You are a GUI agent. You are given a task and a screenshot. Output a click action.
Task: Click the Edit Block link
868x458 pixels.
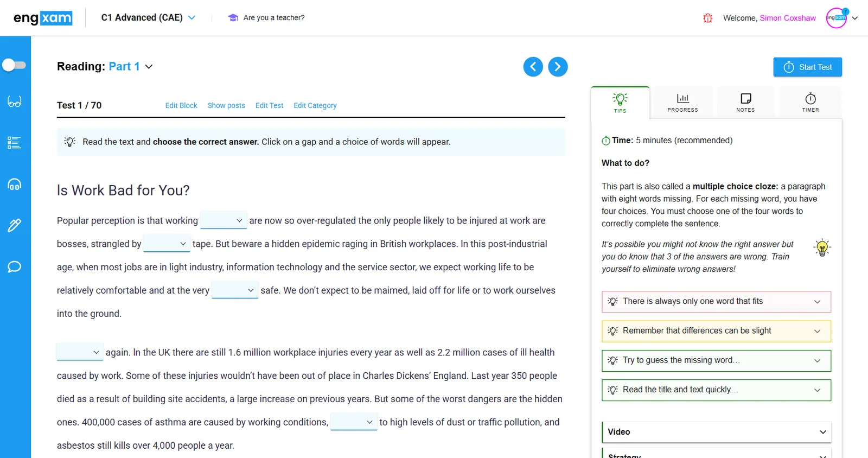tap(181, 105)
